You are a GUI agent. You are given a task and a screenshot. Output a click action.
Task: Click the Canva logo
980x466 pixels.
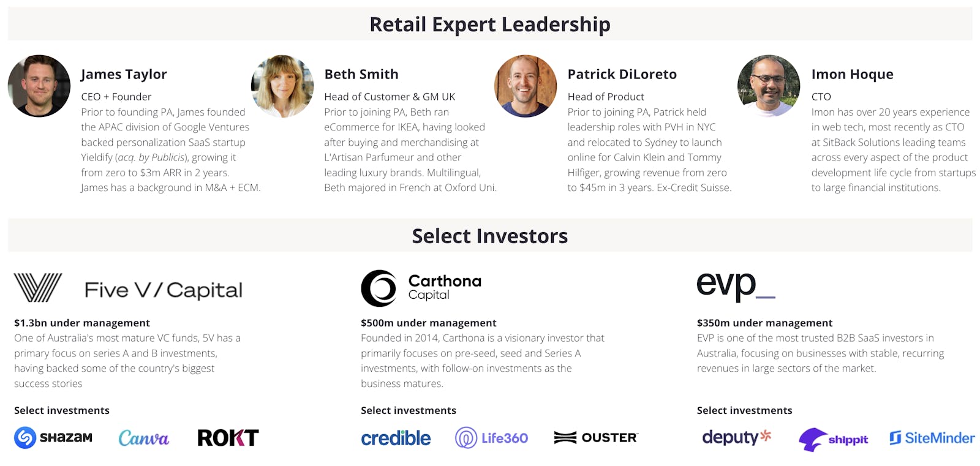tap(143, 438)
